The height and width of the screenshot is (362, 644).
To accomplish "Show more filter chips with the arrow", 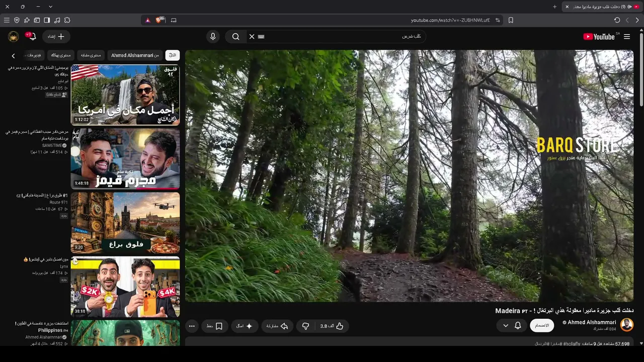I will 14,56.
